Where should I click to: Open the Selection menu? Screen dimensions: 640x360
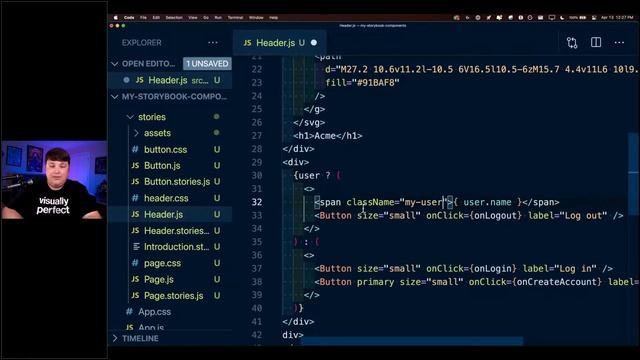(174, 18)
